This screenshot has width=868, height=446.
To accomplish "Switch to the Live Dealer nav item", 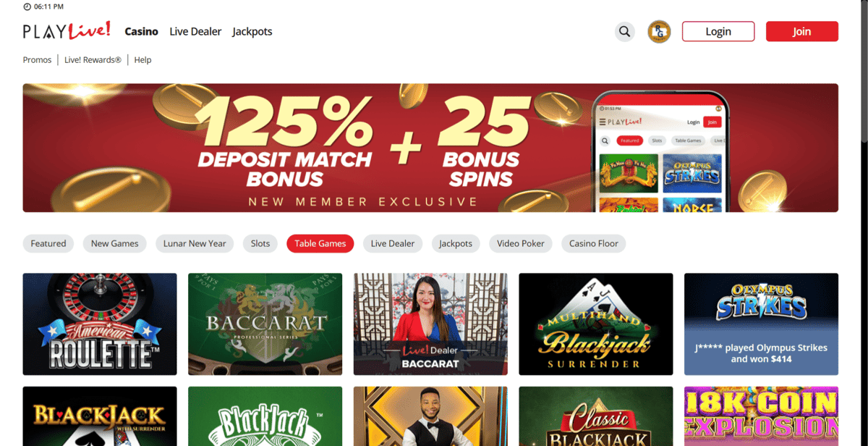I will click(x=195, y=32).
